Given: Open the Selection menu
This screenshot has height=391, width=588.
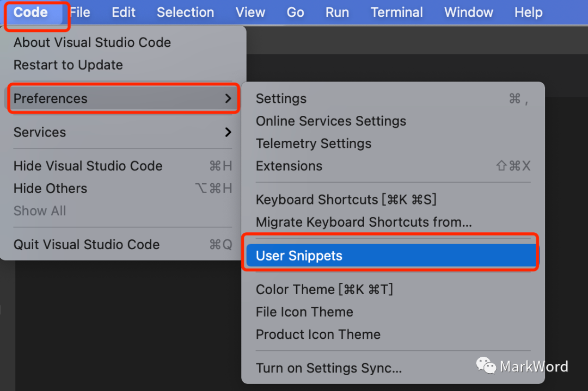Looking at the screenshot, I should (185, 12).
